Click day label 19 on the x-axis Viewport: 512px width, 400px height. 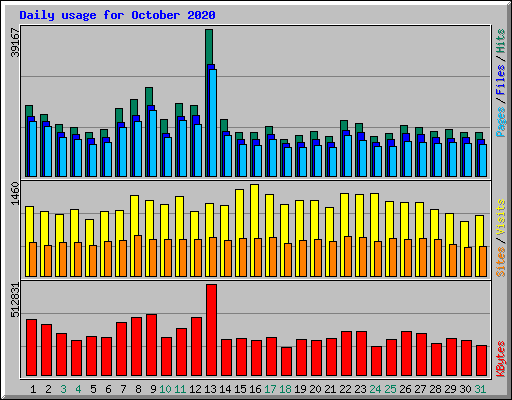click(300, 389)
